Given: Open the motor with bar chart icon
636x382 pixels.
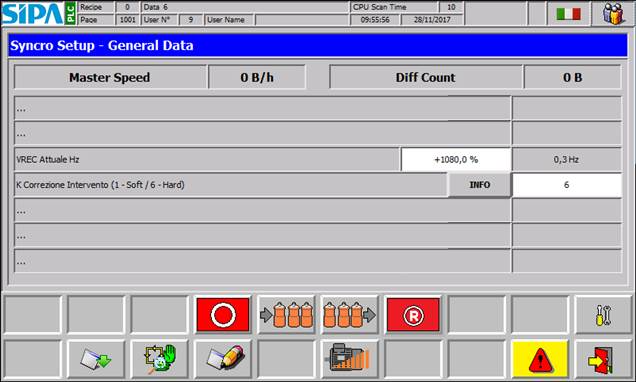Looking at the screenshot, I should (x=350, y=359).
